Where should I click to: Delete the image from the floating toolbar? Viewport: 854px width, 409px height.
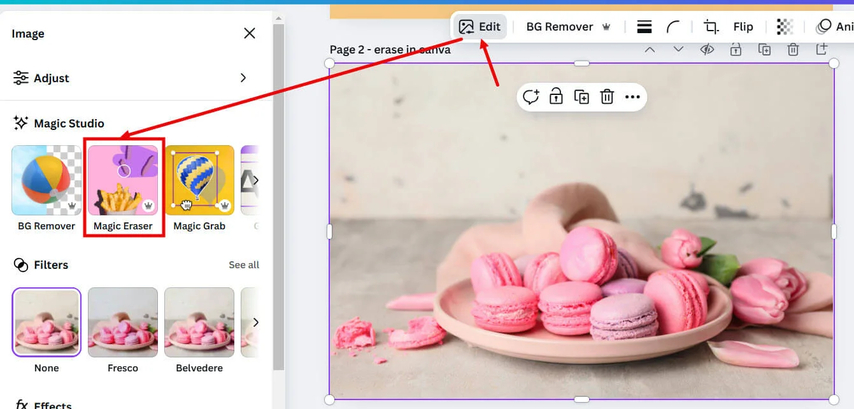click(607, 97)
